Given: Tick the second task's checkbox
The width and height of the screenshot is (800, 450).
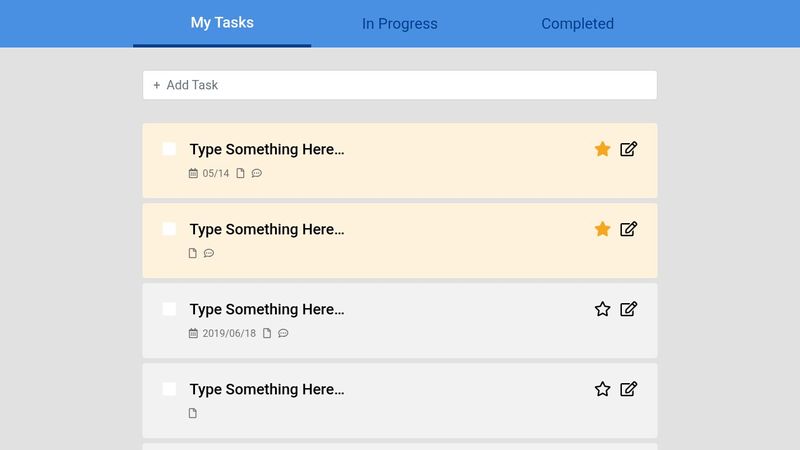Looking at the screenshot, I should click(x=169, y=229).
